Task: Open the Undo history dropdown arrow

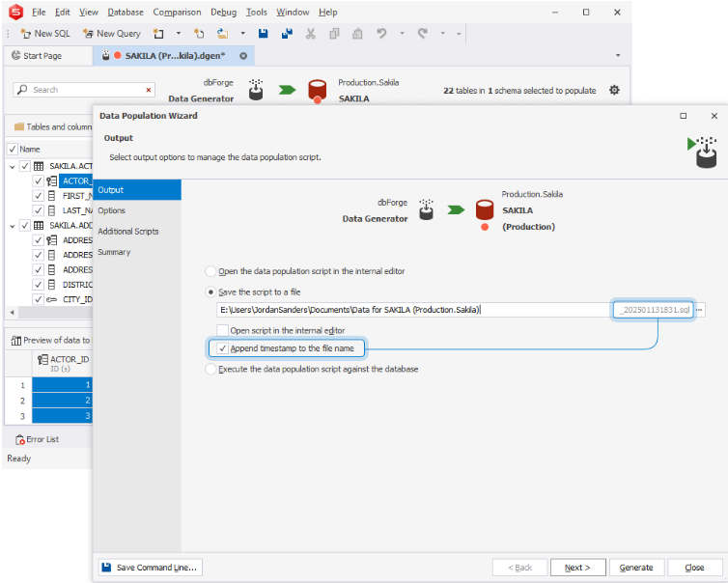Action: tap(402, 34)
